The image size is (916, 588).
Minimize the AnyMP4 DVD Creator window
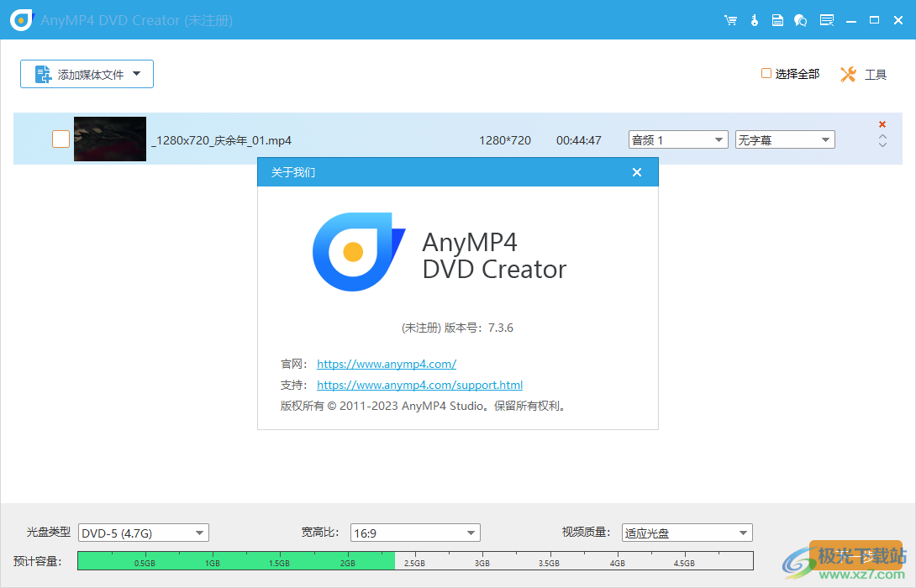[x=851, y=20]
